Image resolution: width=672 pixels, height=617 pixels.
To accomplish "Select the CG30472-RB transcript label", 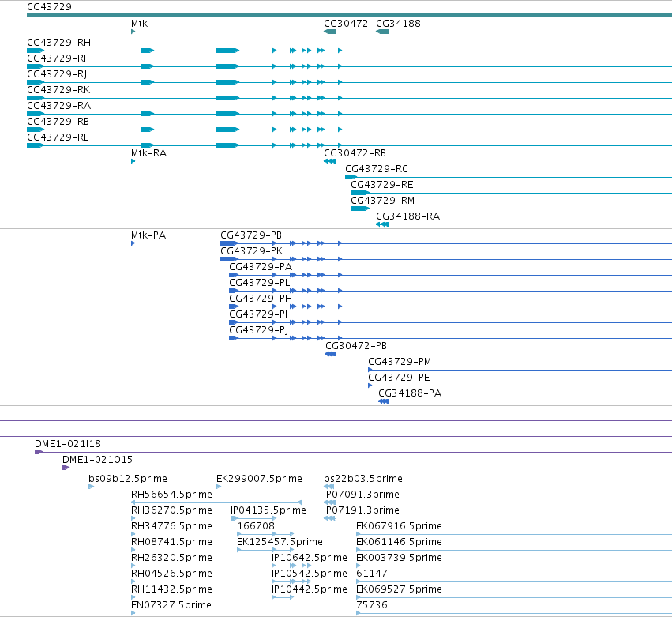I will click(355, 153).
